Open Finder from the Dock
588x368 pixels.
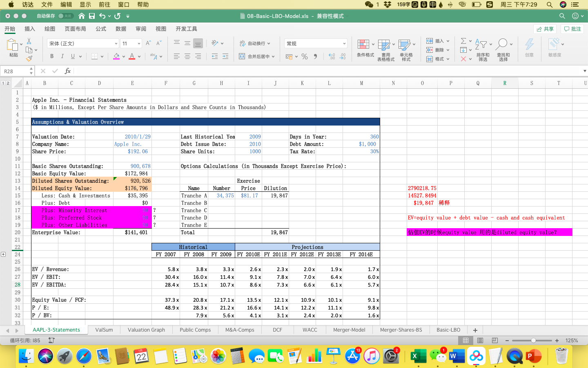[26, 356]
